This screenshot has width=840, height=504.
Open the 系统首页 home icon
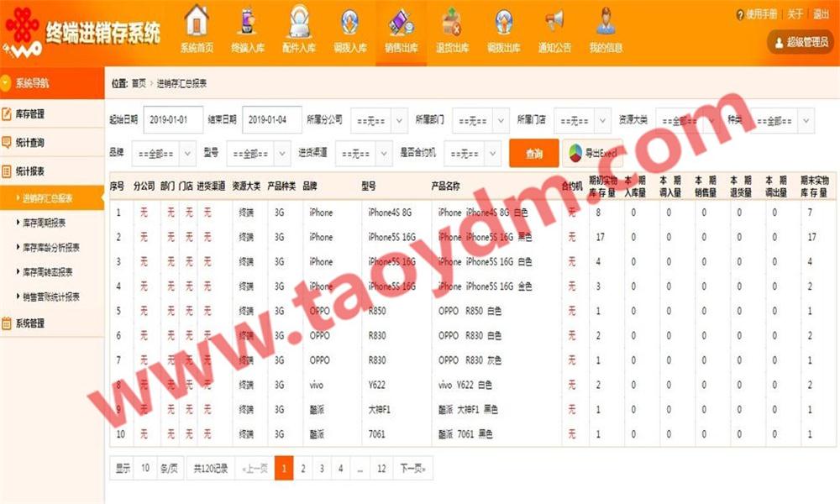coord(197,22)
